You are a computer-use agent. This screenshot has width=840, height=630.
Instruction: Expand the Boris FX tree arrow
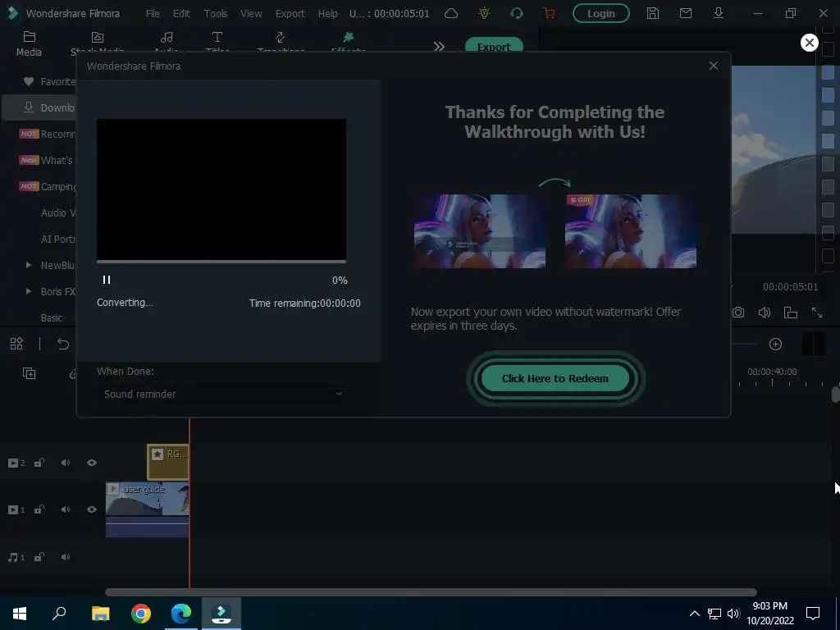[29, 291]
